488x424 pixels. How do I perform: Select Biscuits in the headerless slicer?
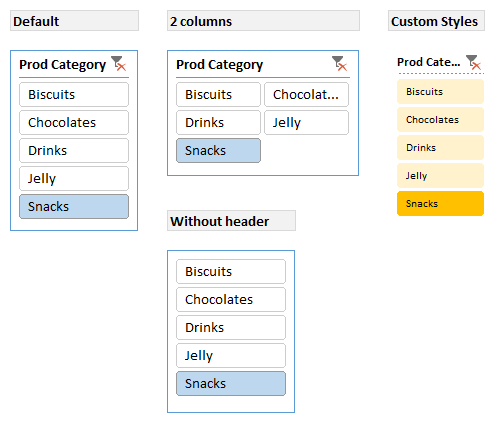coord(231,272)
